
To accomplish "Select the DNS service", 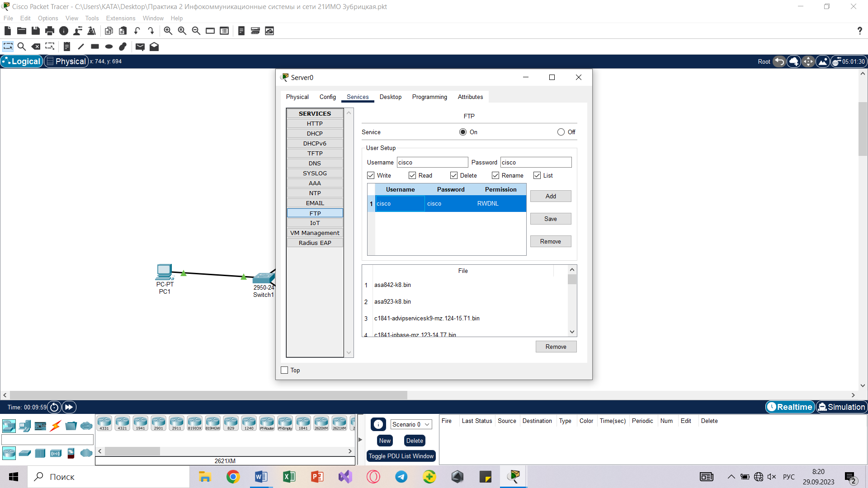I will click(315, 163).
